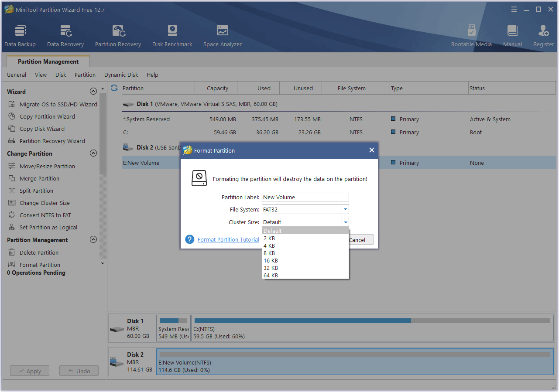Click the E:New Volume(NTFS) block in disk map

[355, 361]
